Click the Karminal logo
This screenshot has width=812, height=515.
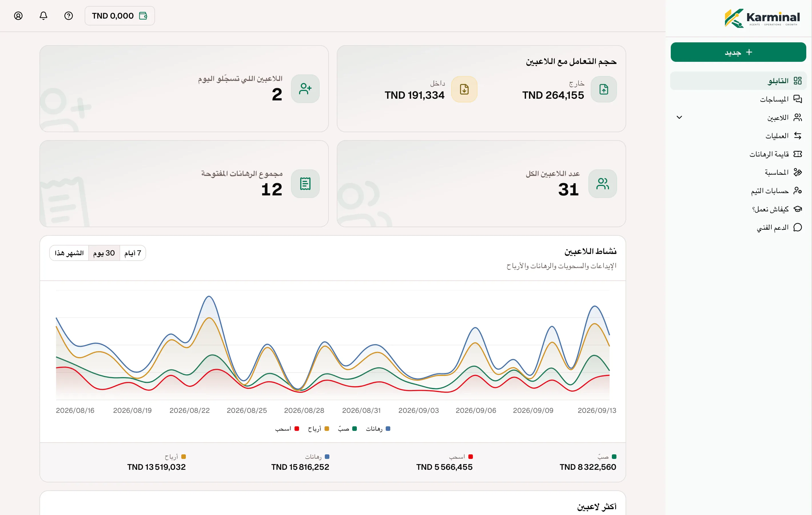(762, 18)
